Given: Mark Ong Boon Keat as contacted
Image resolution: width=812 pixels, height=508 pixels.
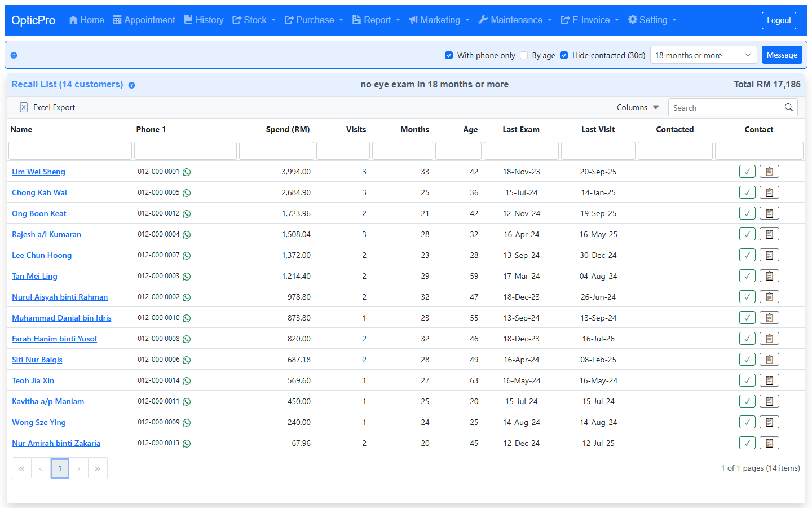Looking at the screenshot, I should tap(747, 213).
